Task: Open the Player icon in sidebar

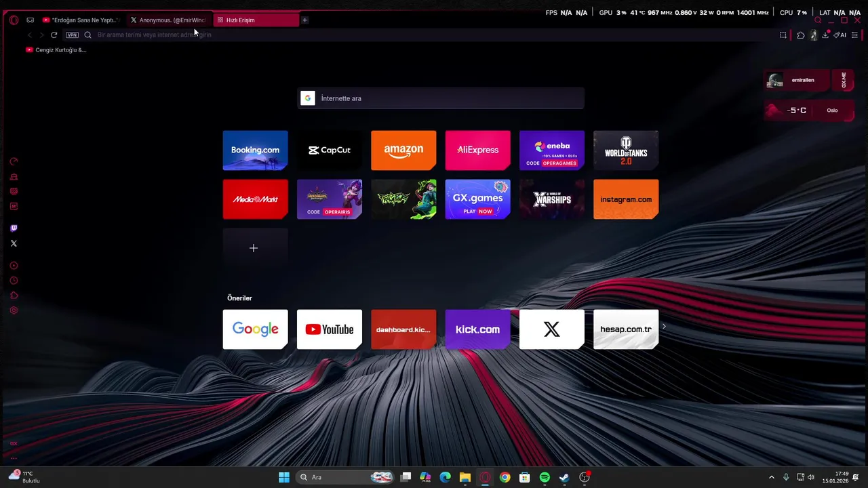Action: [x=14, y=266]
